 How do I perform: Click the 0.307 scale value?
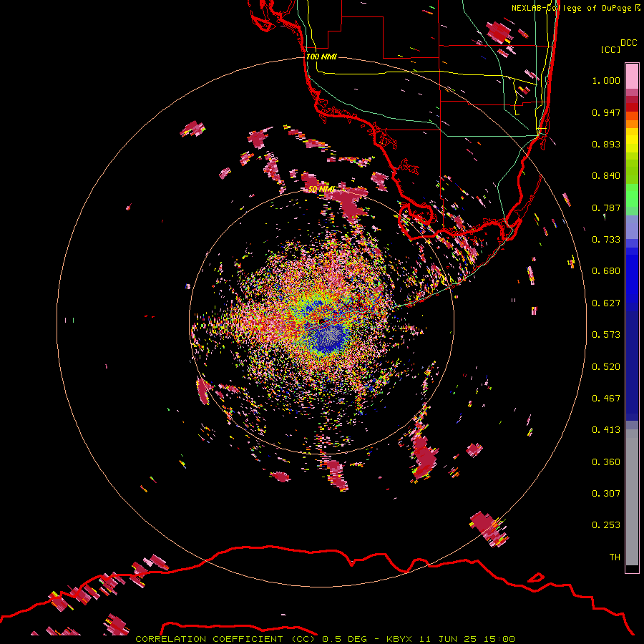click(x=606, y=494)
